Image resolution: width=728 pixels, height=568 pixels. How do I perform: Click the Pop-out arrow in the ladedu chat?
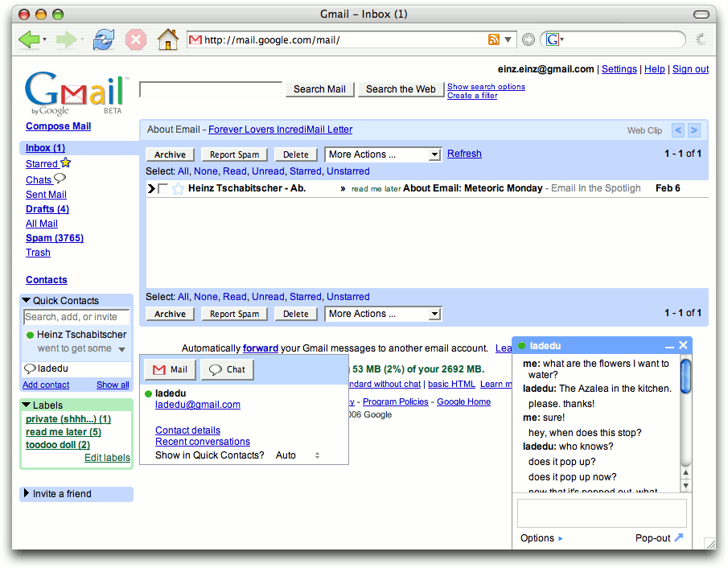tap(681, 537)
